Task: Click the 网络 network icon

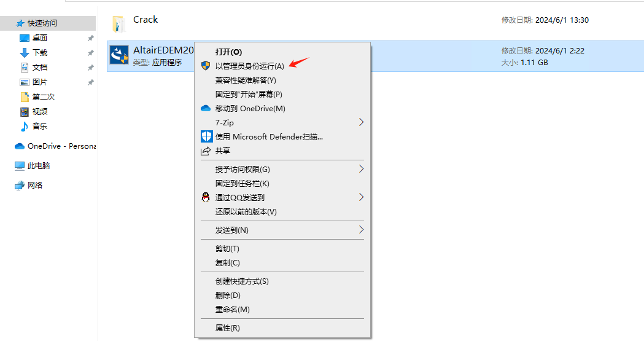Action: click(19, 186)
